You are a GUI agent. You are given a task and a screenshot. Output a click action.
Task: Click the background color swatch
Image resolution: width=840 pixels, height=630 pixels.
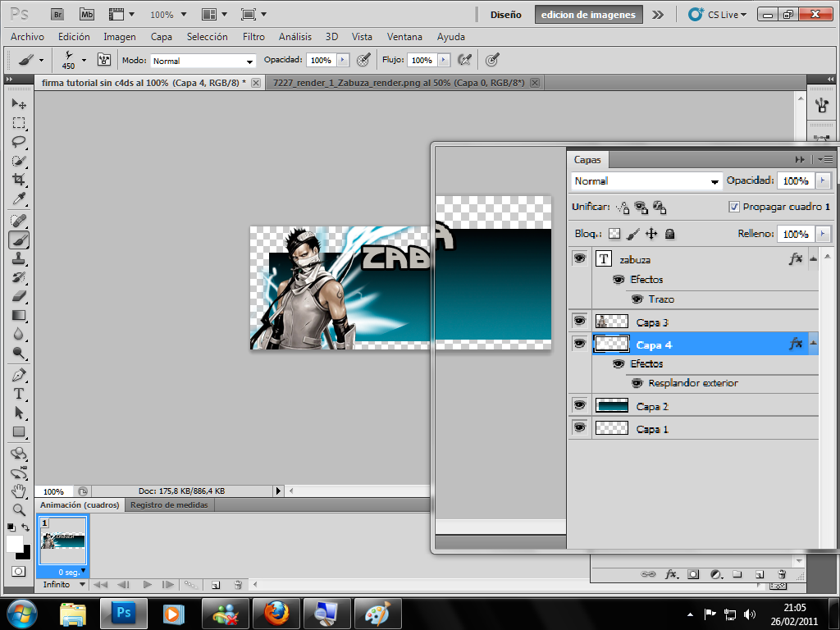[25, 554]
